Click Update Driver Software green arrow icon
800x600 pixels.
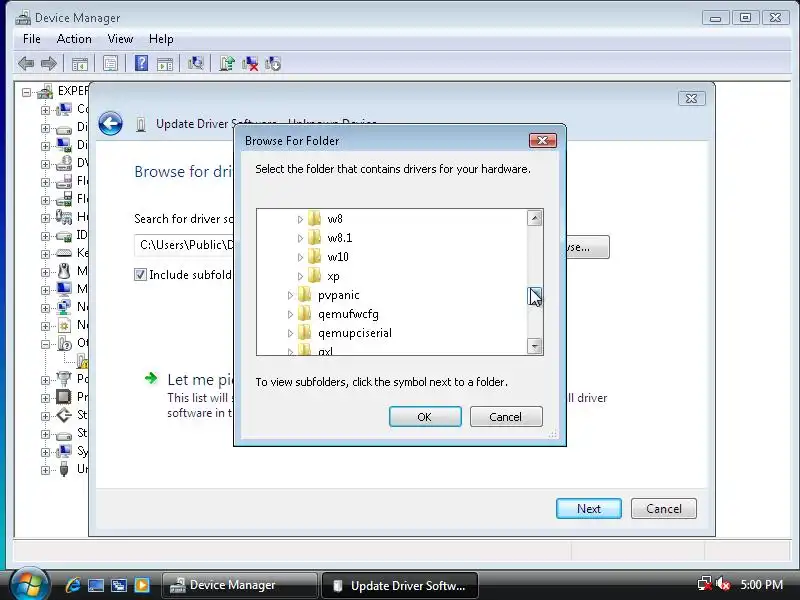point(227,63)
